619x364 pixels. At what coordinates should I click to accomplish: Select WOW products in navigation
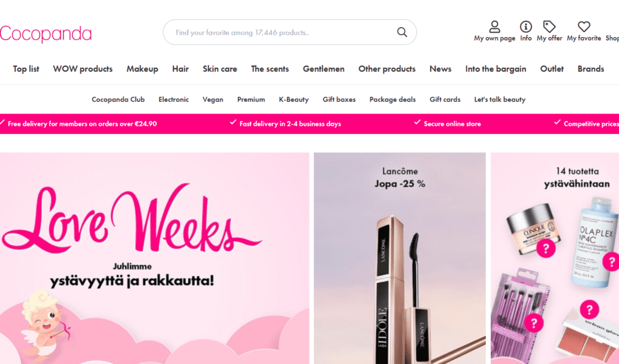[83, 69]
